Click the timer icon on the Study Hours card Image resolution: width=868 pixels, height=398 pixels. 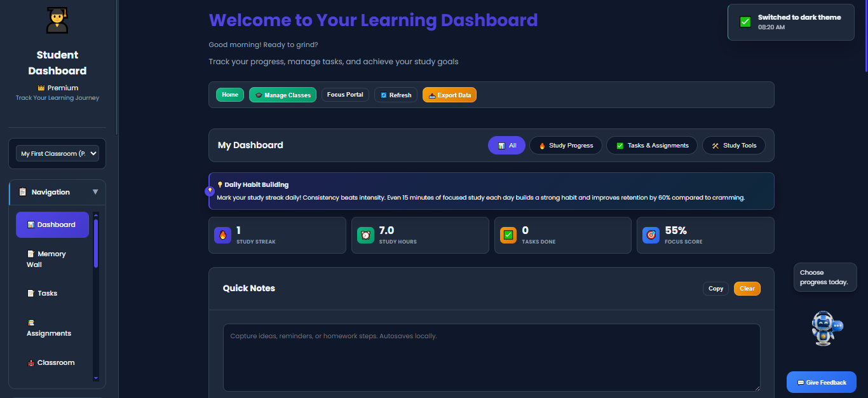pos(365,235)
